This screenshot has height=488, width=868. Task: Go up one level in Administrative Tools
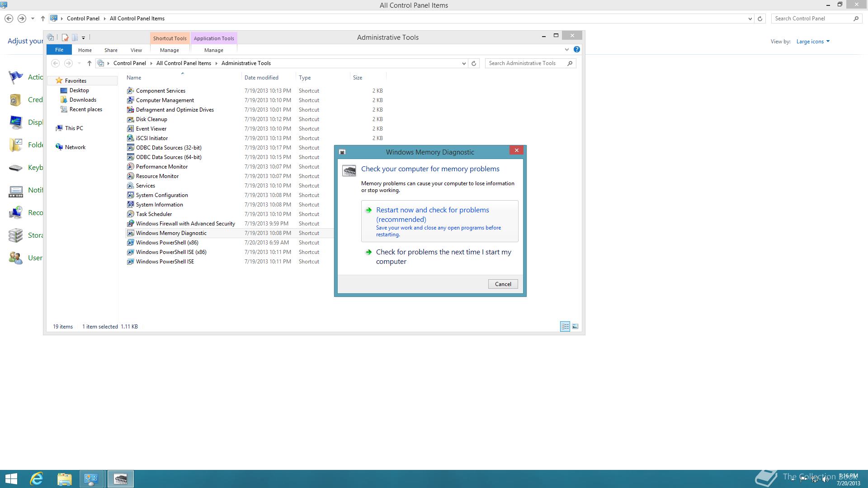[x=90, y=63]
